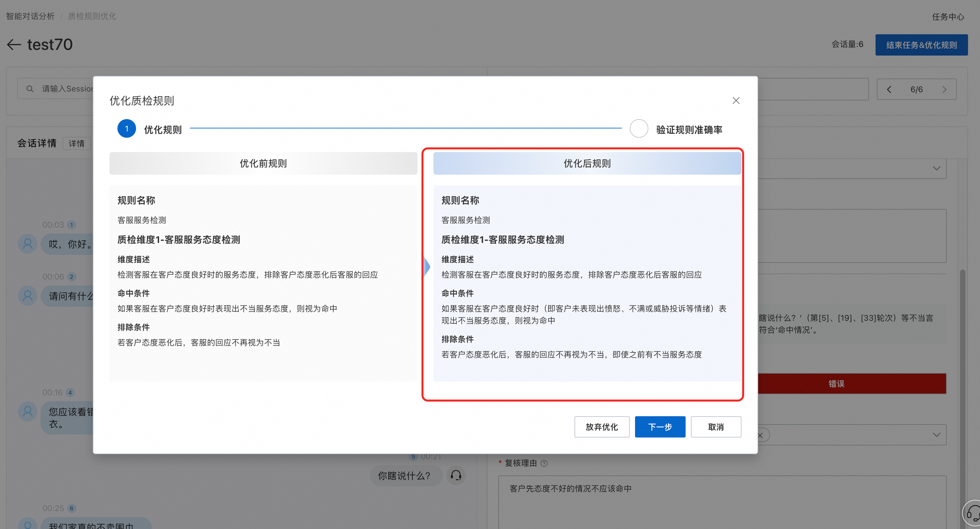The height and width of the screenshot is (529, 980).
Task: Click the help icon beside 复核理由
Action: [x=544, y=463]
